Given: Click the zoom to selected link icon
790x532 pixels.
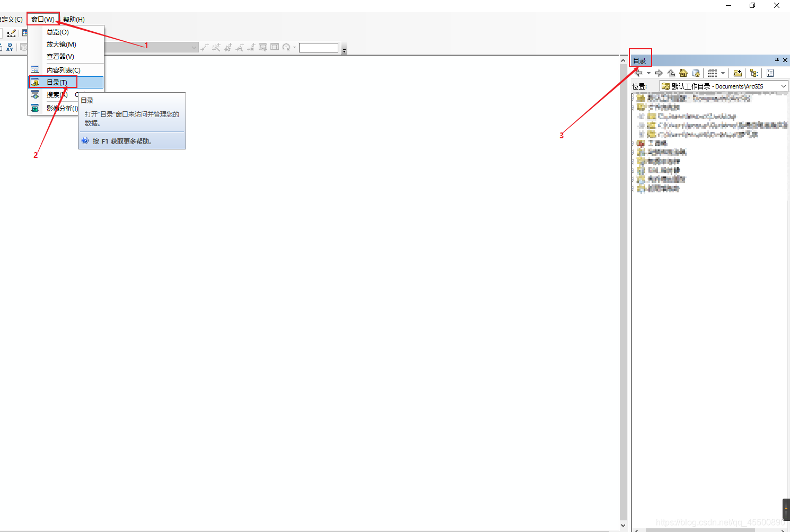Looking at the screenshot, I should [240, 47].
